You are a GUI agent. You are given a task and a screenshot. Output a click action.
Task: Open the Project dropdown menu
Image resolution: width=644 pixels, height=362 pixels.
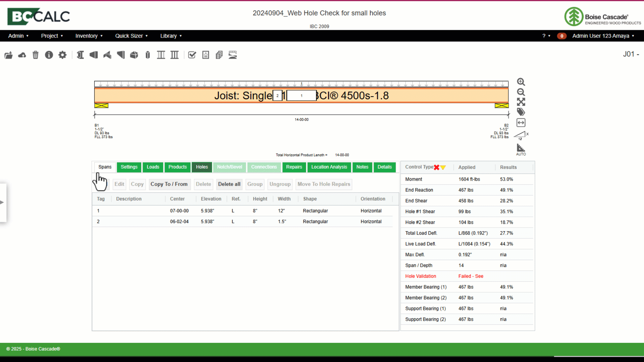[x=52, y=36]
